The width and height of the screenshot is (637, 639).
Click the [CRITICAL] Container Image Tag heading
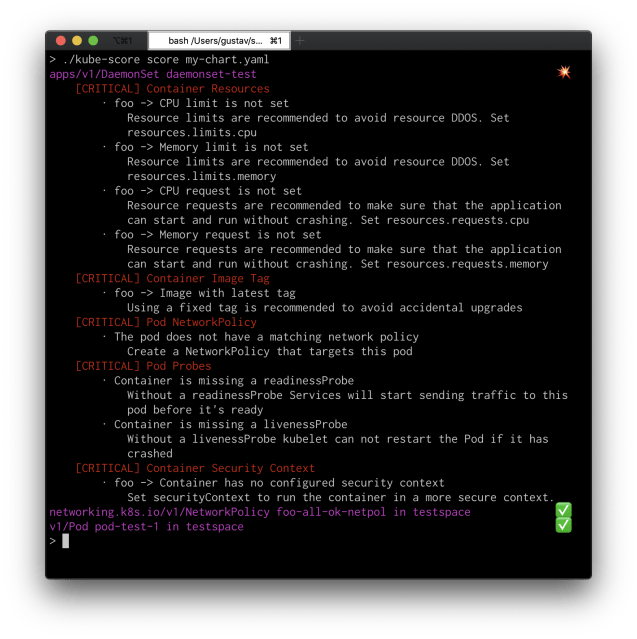[172, 279]
